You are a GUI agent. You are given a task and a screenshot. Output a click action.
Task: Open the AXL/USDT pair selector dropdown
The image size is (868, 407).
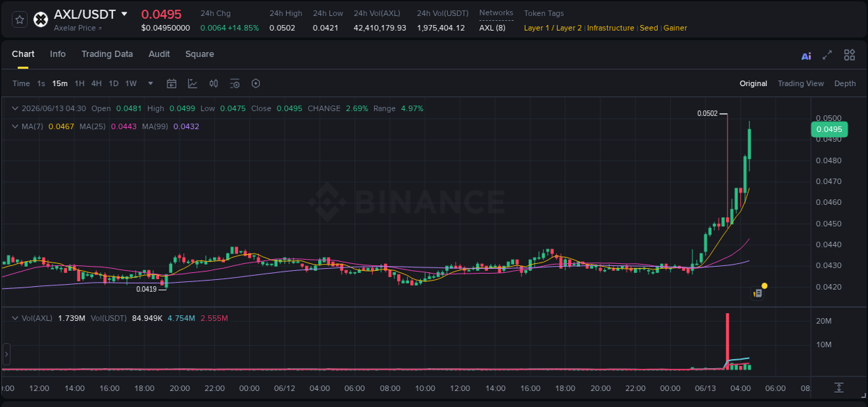124,14
